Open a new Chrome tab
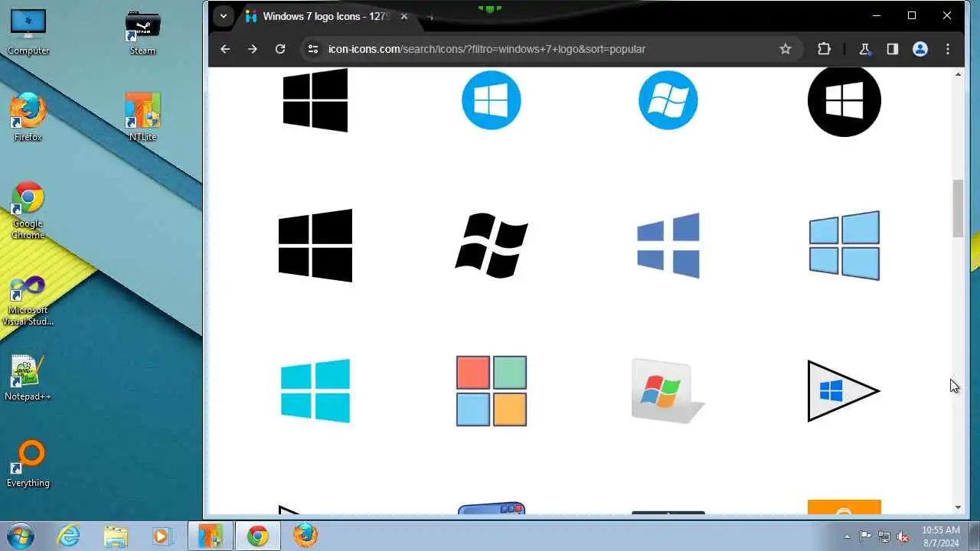 coord(430,16)
